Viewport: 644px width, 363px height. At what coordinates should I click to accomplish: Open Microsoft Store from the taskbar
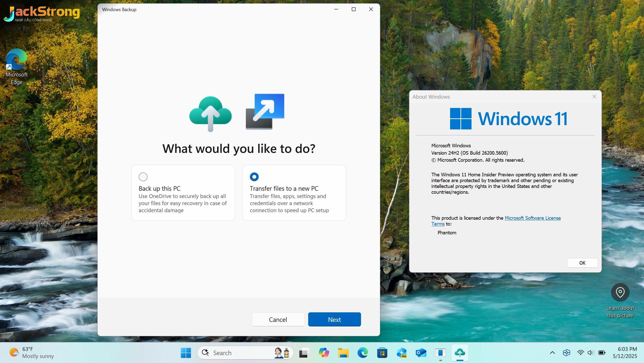(382, 353)
